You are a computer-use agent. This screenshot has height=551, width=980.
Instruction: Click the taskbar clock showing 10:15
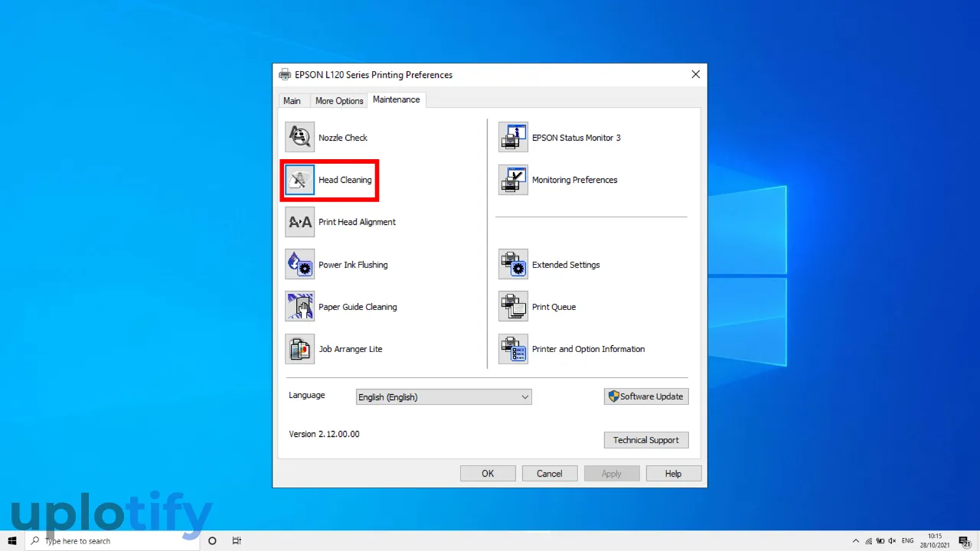pyautogui.click(x=936, y=540)
